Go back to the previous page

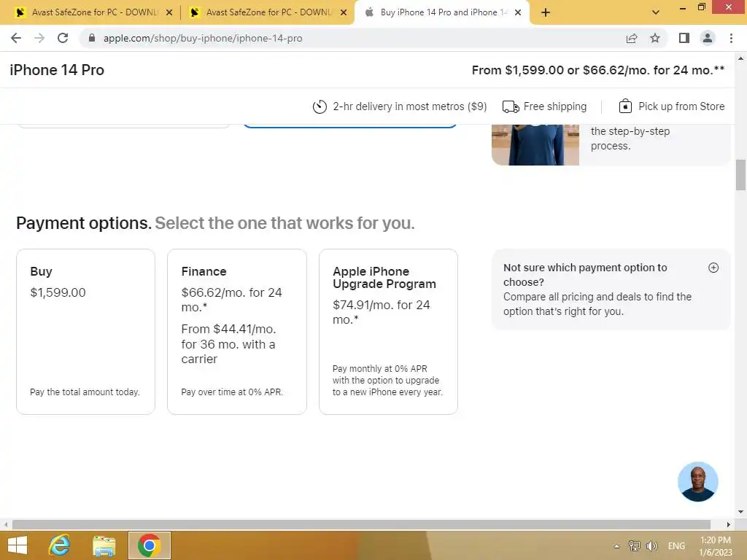16,38
